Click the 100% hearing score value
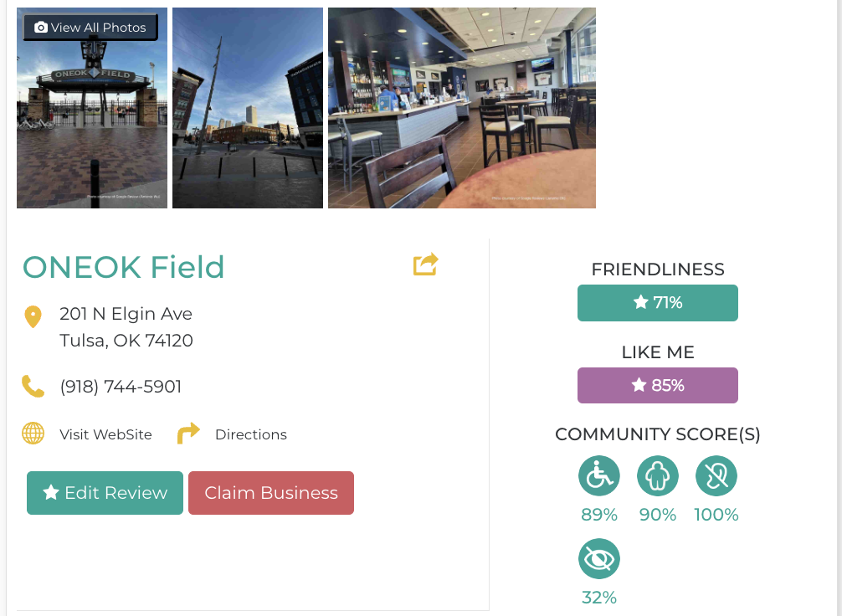The height and width of the screenshot is (616, 842). (716, 515)
